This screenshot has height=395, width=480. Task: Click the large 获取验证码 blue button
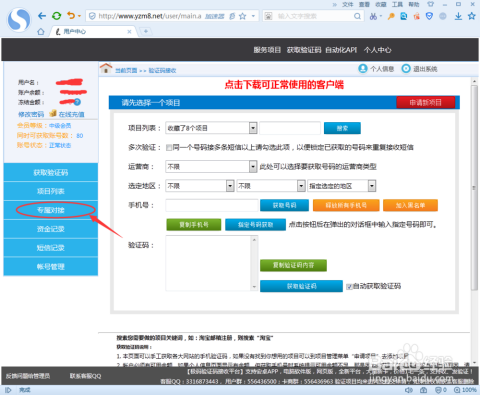click(x=301, y=286)
